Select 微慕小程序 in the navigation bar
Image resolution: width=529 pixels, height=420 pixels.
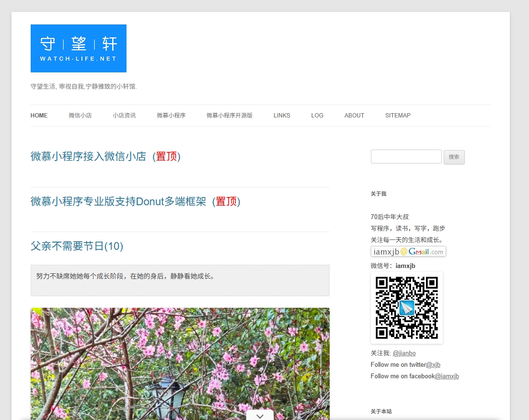click(171, 116)
